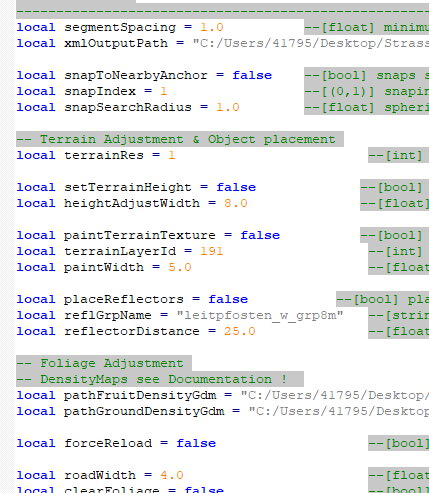Screen dimensions: 429x493
Task: Click the roadWidth value 4.0
Action: click(172, 475)
